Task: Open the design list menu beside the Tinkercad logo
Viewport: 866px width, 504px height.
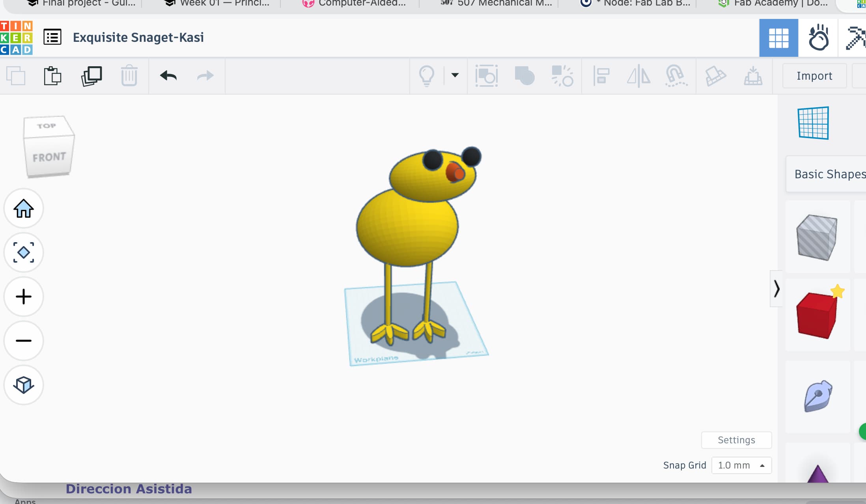Action: pos(52,37)
